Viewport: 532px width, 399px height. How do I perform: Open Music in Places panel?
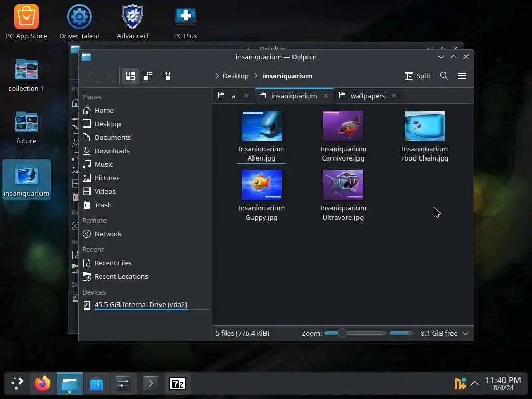[146, 165]
